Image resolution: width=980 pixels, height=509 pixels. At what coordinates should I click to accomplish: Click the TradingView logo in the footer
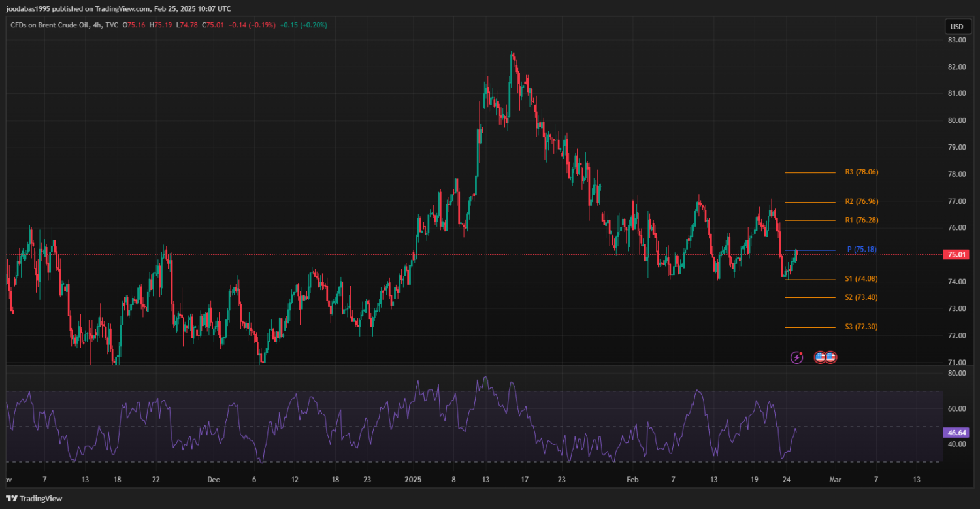pyautogui.click(x=33, y=499)
